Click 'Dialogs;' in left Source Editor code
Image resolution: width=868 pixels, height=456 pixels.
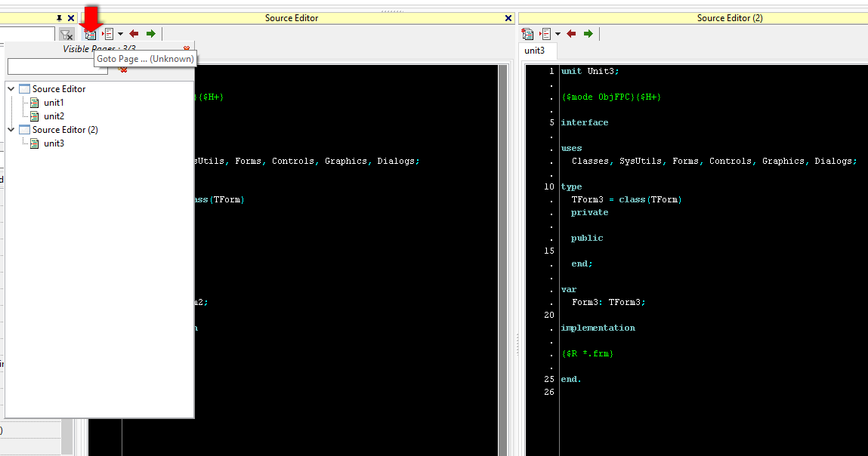click(x=398, y=161)
